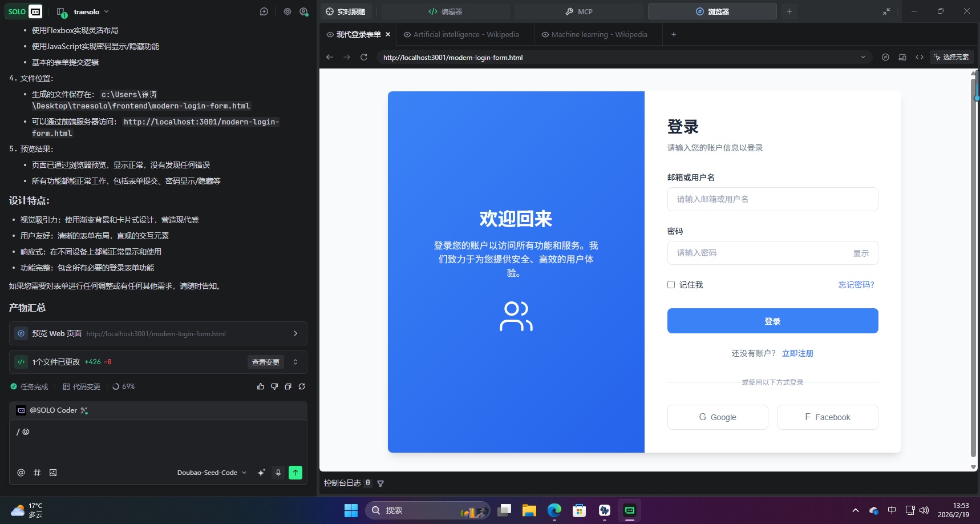The height and width of the screenshot is (524, 980).
Task: Click the 69% progress indicator
Action: pos(124,386)
